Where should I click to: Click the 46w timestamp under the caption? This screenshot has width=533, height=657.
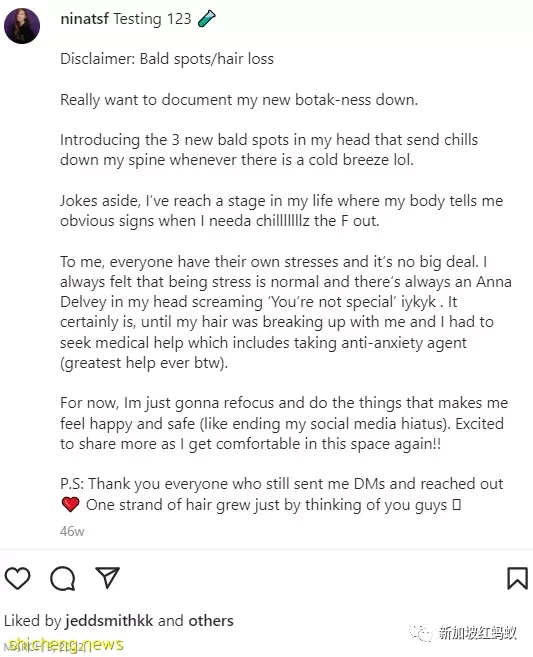coord(72,531)
